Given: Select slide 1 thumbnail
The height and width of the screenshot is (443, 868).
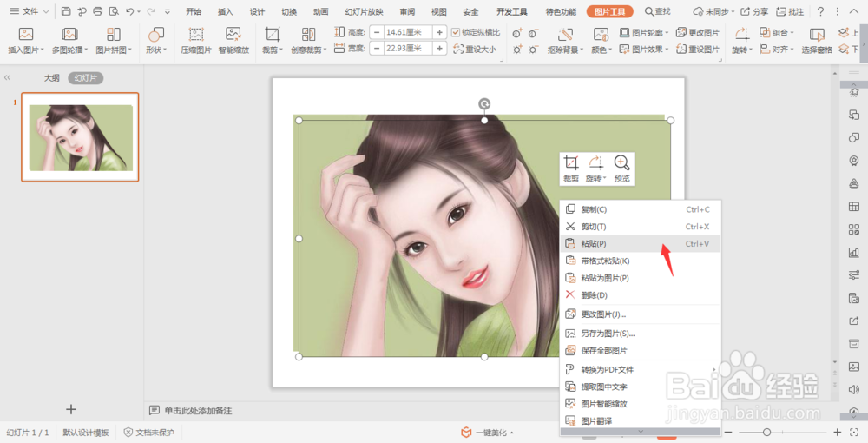Looking at the screenshot, I should pos(80,137).
